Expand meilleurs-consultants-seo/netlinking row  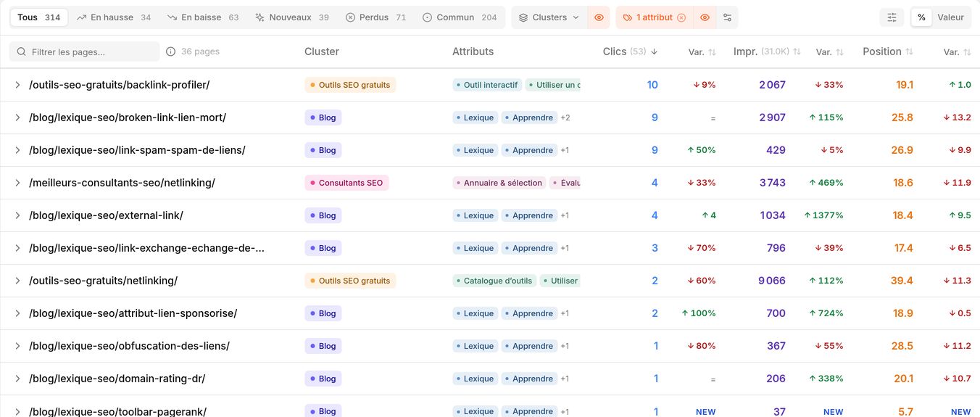point(17,183)
